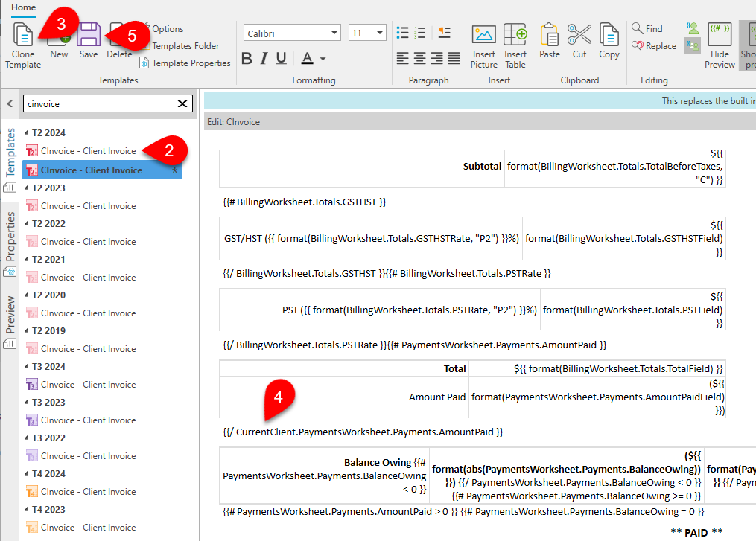Viewport: 756px width, 541px height.
Task: Click the Clone Template button
Action: (22, 46)
